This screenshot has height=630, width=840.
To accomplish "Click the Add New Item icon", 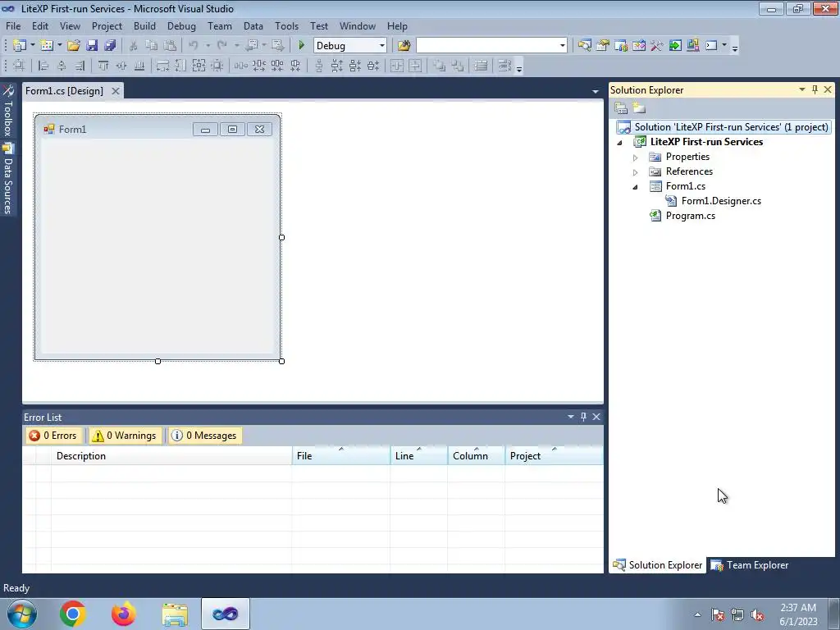I will tap(47, 46).
